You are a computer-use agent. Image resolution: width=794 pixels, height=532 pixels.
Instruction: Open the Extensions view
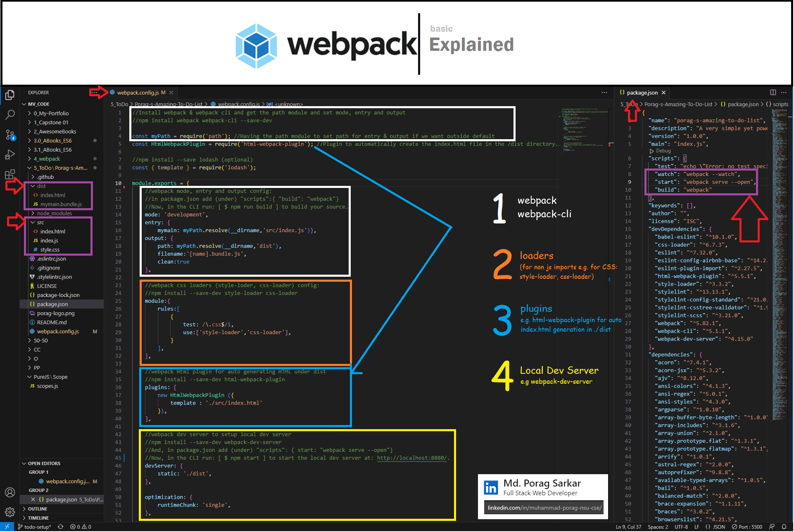pos(10,174)
